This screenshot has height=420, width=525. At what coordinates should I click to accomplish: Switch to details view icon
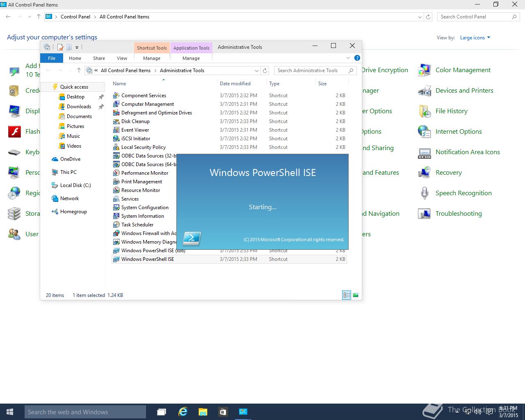pyautogui.click(x=347, y=295)
